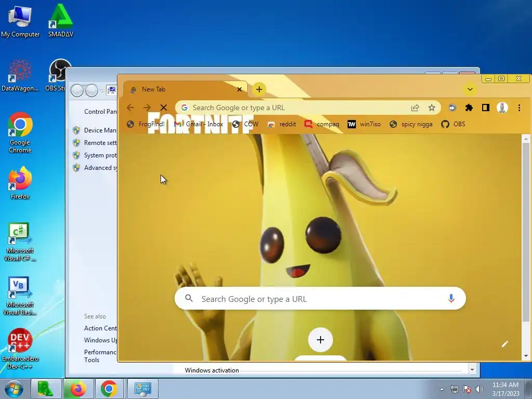Open reddit bookmark
The height and width of the screenshot is (399, 532).
click(282, 124)
